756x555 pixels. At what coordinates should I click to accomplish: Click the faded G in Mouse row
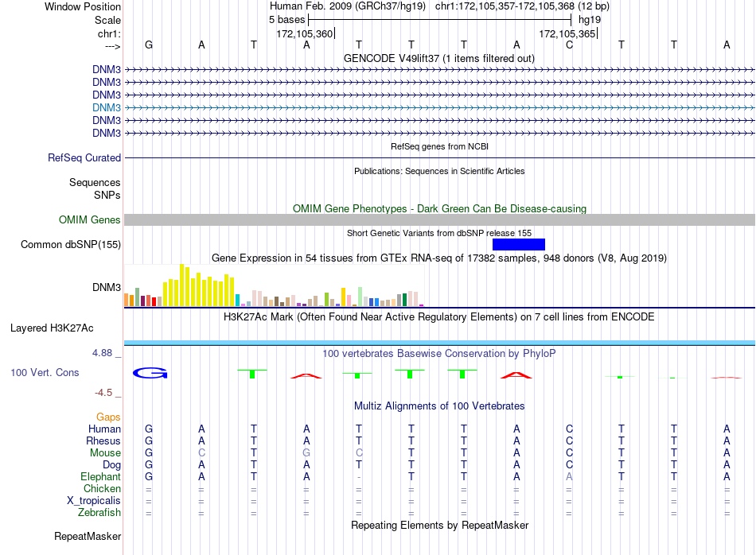[306, 453]
